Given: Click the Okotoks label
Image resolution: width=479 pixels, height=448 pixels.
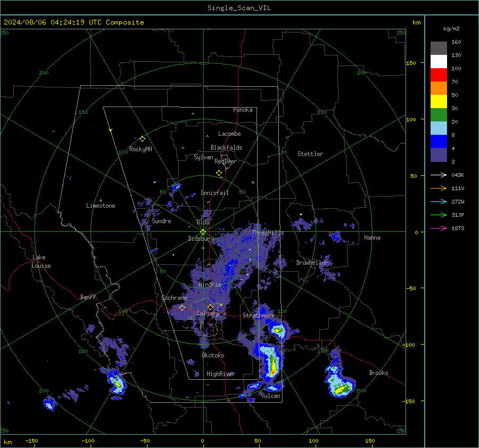Looking at the screenshot, I should [213, 355].
